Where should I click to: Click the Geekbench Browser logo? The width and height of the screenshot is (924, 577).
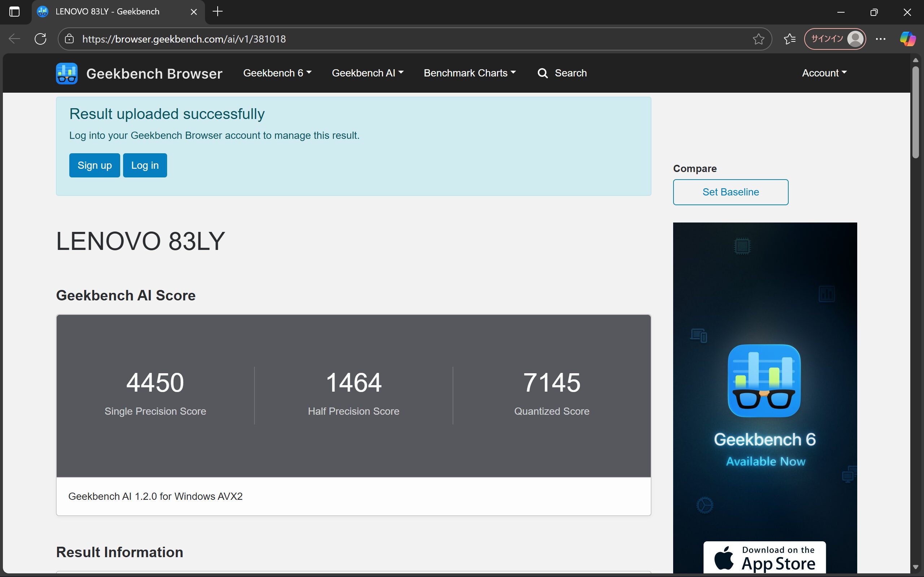[66, 73]
